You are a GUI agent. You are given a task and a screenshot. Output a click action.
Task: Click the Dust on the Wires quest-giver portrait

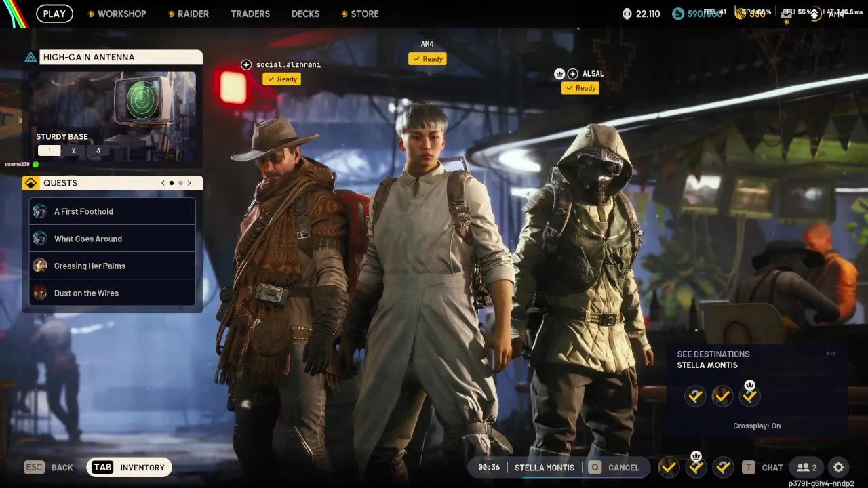click(40, 293)
